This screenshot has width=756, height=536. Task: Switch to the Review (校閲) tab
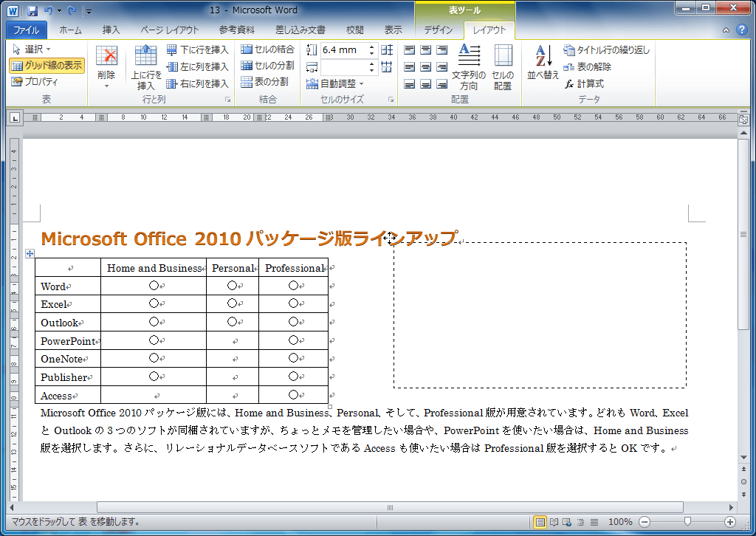[355, 30]
